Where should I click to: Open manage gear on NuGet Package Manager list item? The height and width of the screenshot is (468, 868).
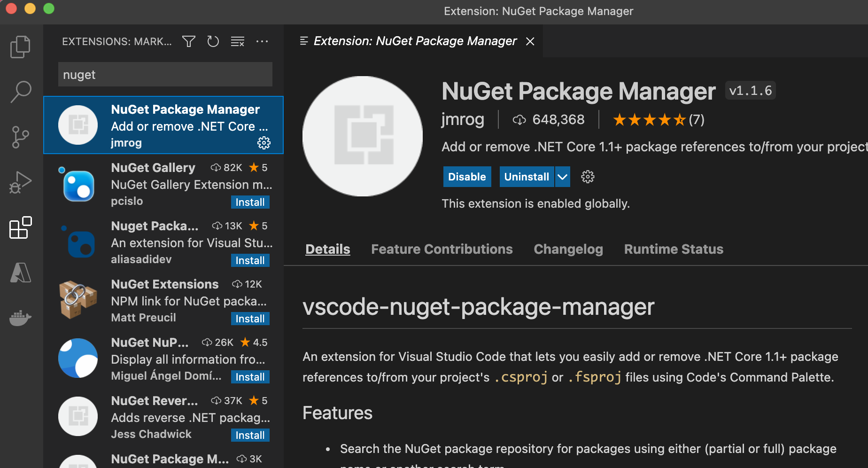click(x=264, y=143)
